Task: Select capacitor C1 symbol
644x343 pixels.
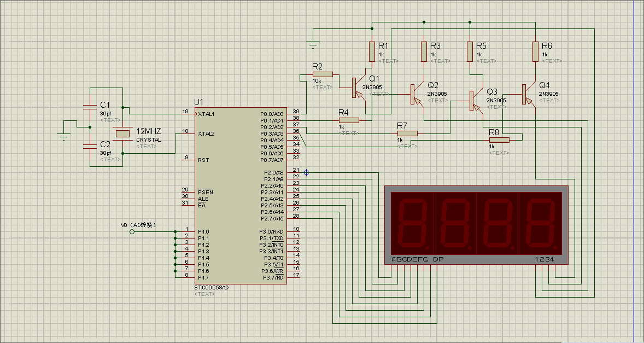Action: 90,108
